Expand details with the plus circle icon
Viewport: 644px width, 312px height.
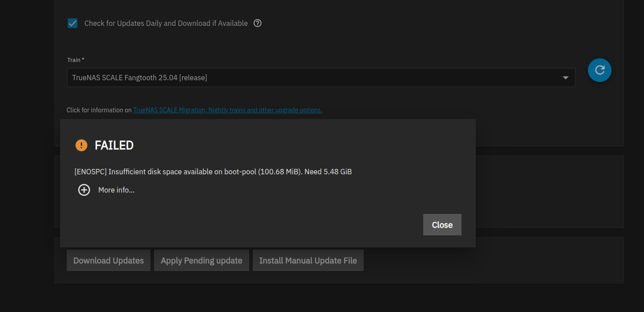coord(84,190)
